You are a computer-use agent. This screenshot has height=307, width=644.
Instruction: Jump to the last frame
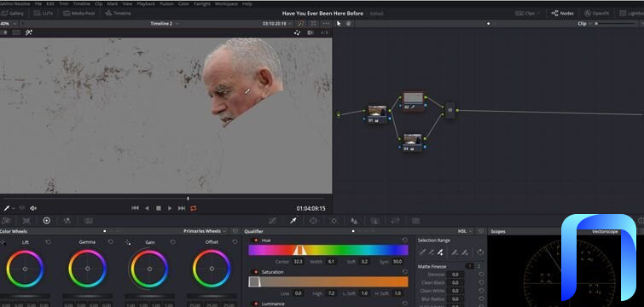(x=182, y=208)
